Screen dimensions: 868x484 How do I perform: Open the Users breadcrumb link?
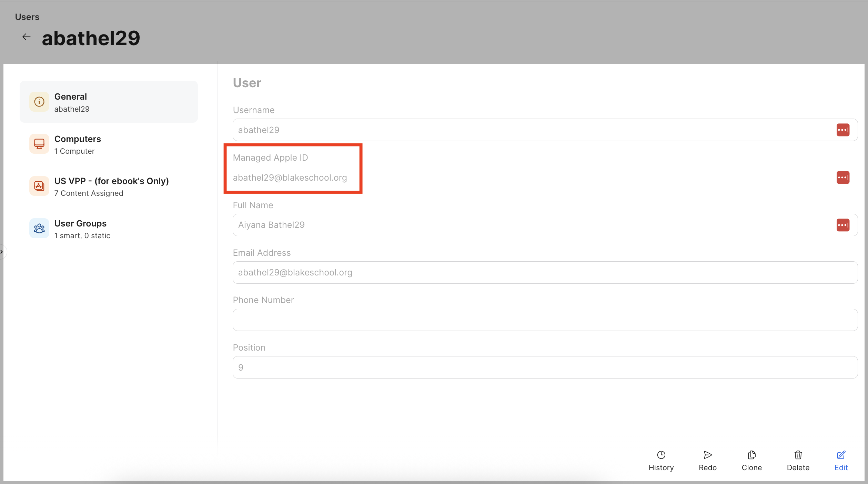coord(27,17)
